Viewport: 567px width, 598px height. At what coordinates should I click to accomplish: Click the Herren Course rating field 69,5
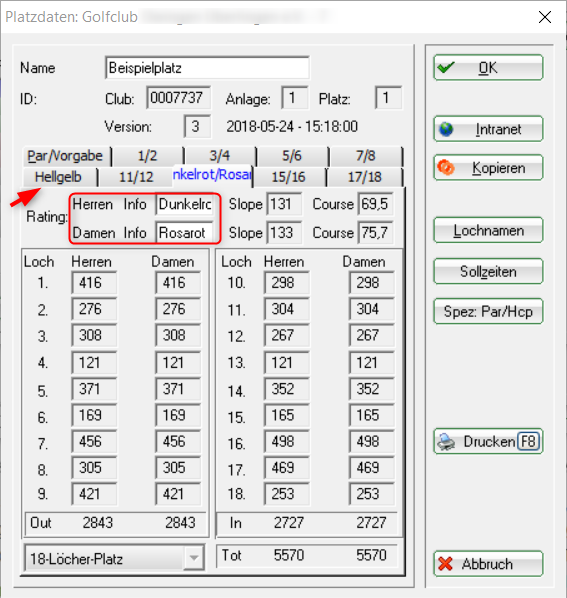click(375, 204)
